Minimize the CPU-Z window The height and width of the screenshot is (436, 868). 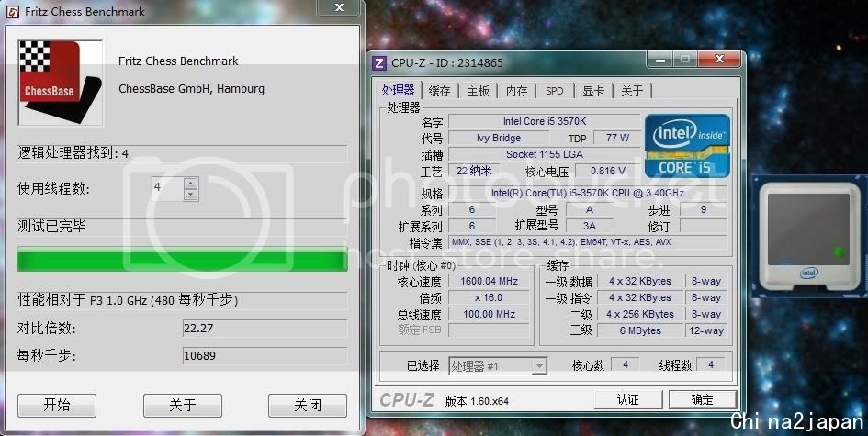pos(660,59)
